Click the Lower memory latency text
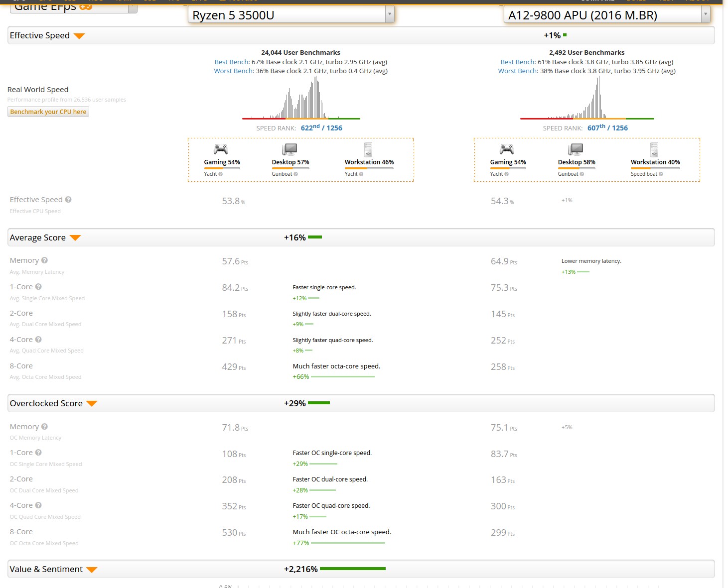Viewport: 728px width, 588px height. (x=591, y=261)
